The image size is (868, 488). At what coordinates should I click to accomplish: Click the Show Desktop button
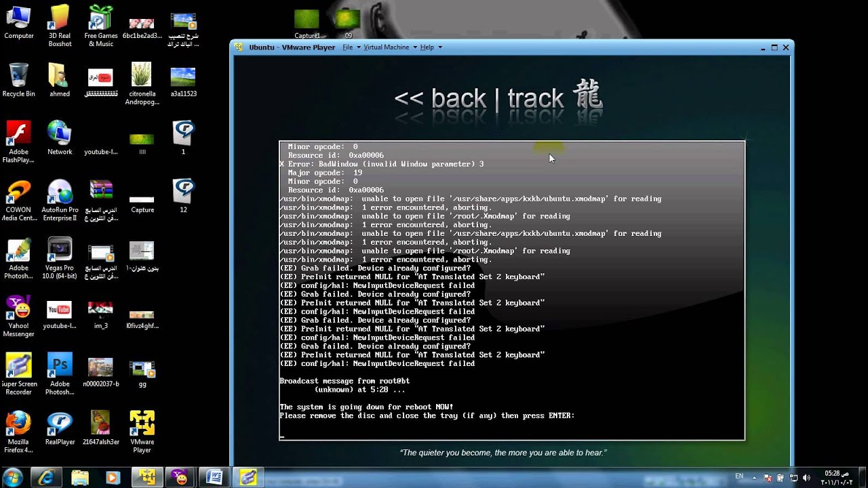(x=863, y=477)
